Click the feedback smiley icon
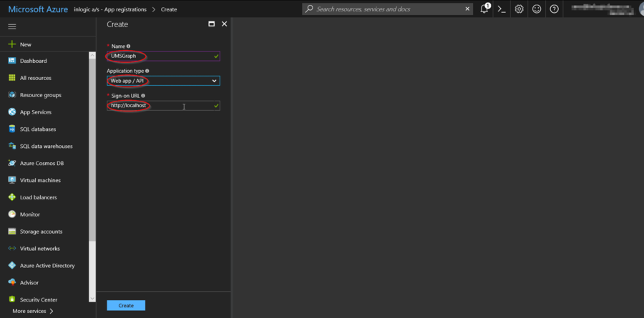The height and width of the screenshot is (318, 644). pos(537,9)
